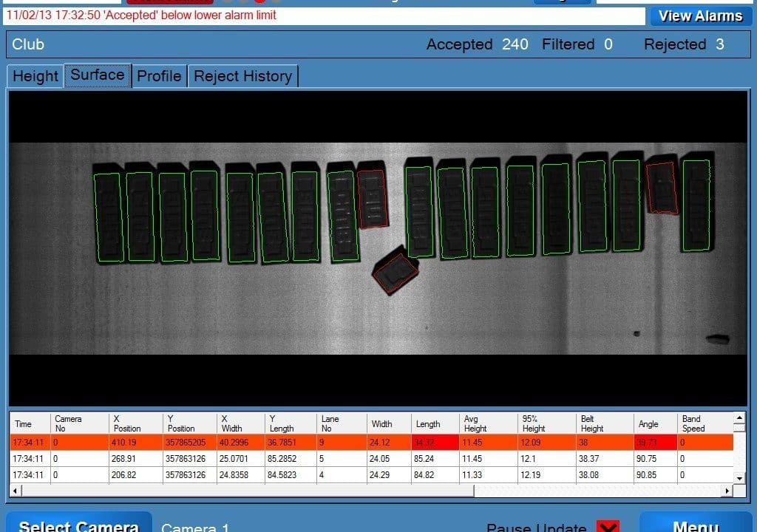Toggle the Pause Update checkbox

[608, 527]
